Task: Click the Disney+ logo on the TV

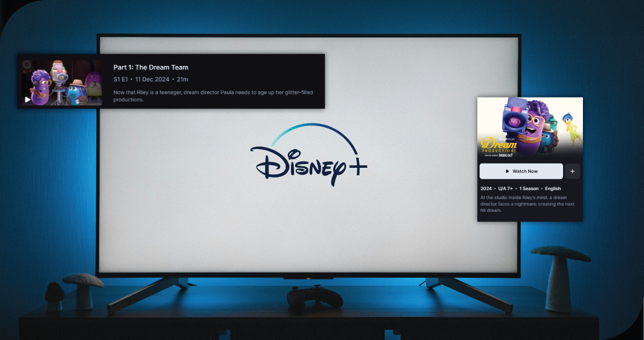Action: 308,156
